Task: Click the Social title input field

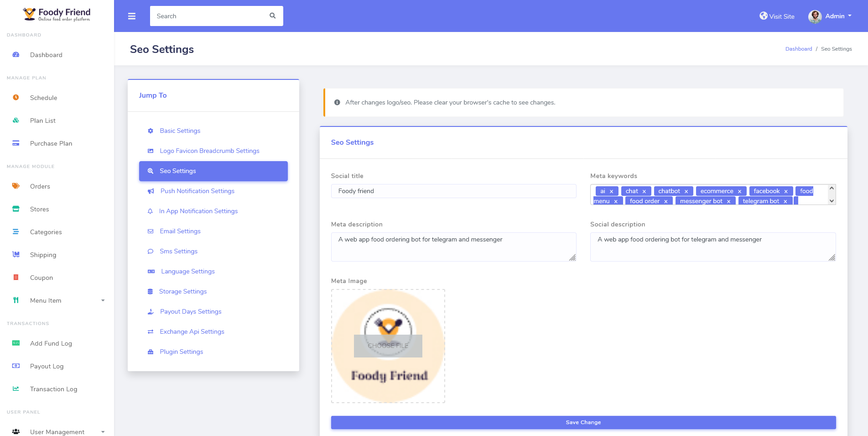Action: (x=454, y=191)
